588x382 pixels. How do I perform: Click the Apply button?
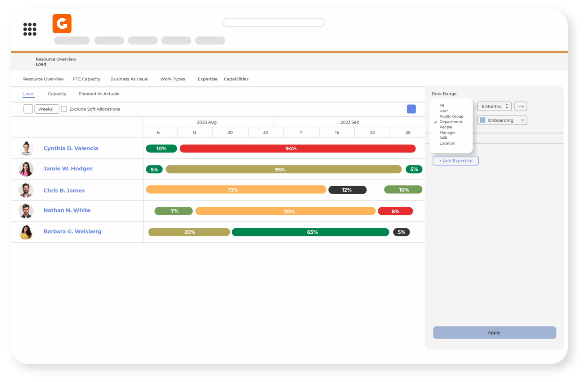pyautogui.click(x=495, y=332)
